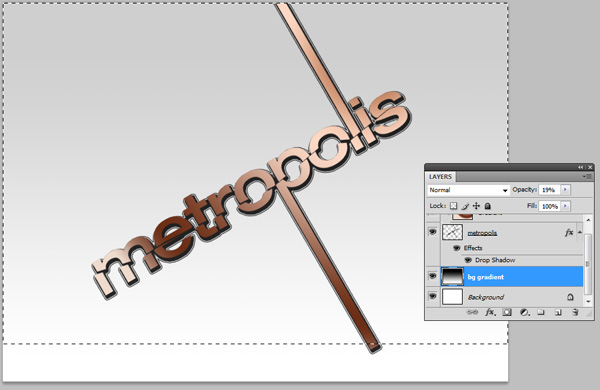
Task: Click the Layers panel scroll up arrow
Action: tap(588, 219)
